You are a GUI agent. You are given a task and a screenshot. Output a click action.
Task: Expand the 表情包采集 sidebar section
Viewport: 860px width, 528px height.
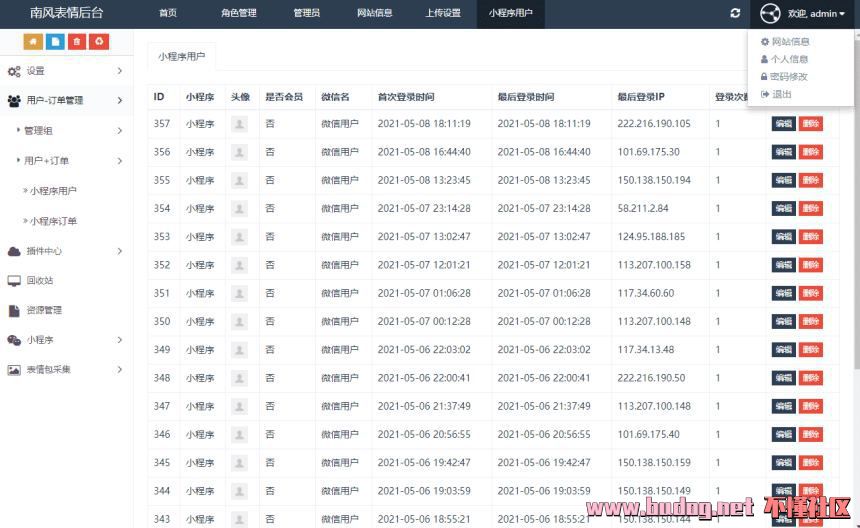click(x=120, y=370)
